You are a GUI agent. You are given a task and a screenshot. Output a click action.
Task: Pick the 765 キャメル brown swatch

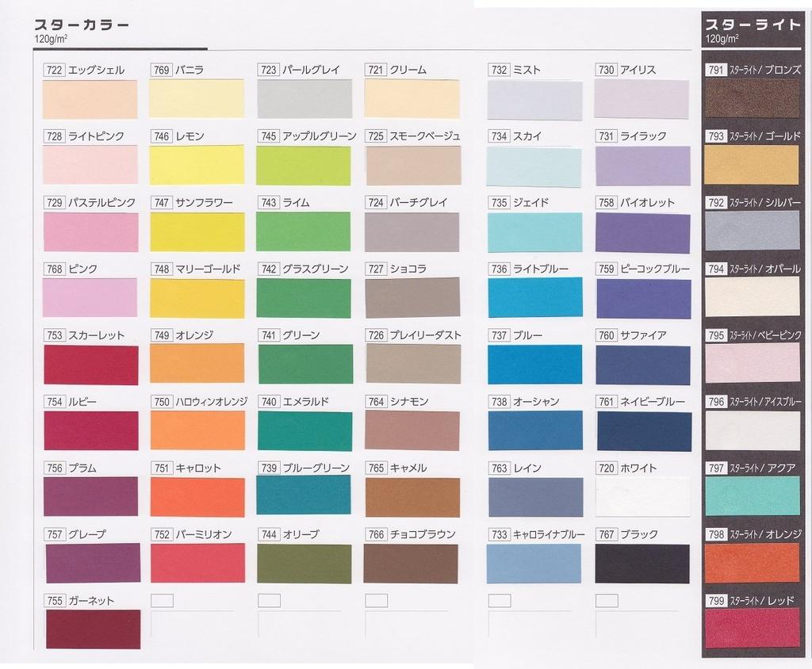click(x=412, y=497)
